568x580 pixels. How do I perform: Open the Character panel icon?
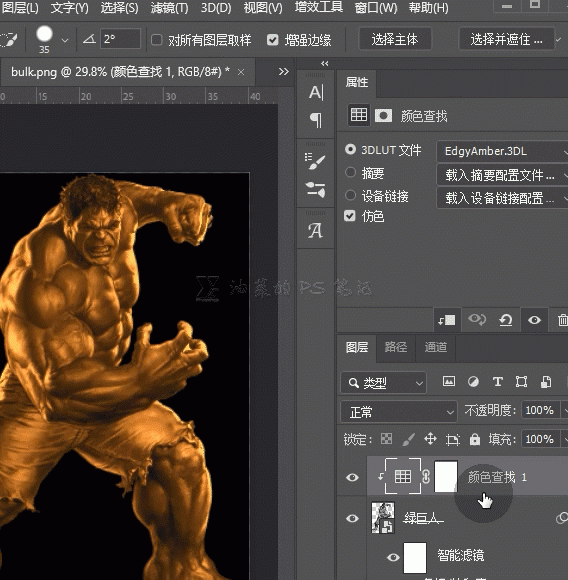pyautogui.click(x=316, y=92)
